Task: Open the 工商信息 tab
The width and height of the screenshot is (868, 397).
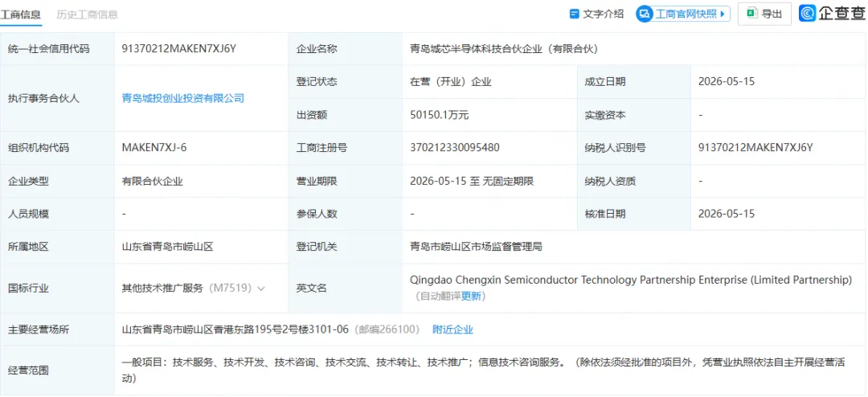Action: point(20,14)
